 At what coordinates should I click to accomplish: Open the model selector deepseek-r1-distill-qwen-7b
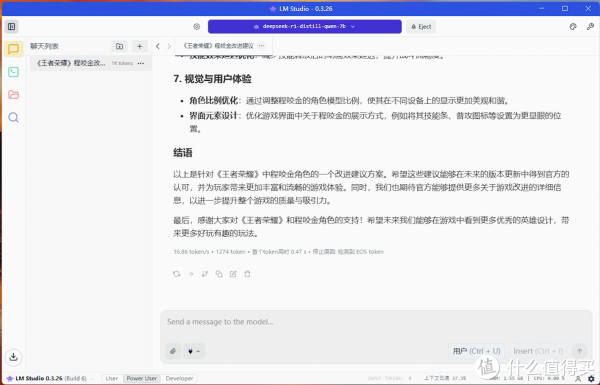pos(305,26)
